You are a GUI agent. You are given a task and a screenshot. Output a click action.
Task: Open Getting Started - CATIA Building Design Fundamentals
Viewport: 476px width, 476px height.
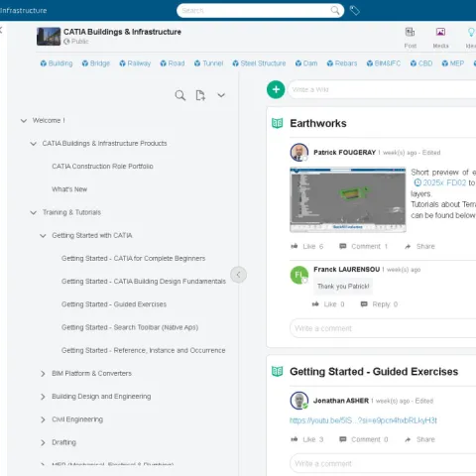144,282
